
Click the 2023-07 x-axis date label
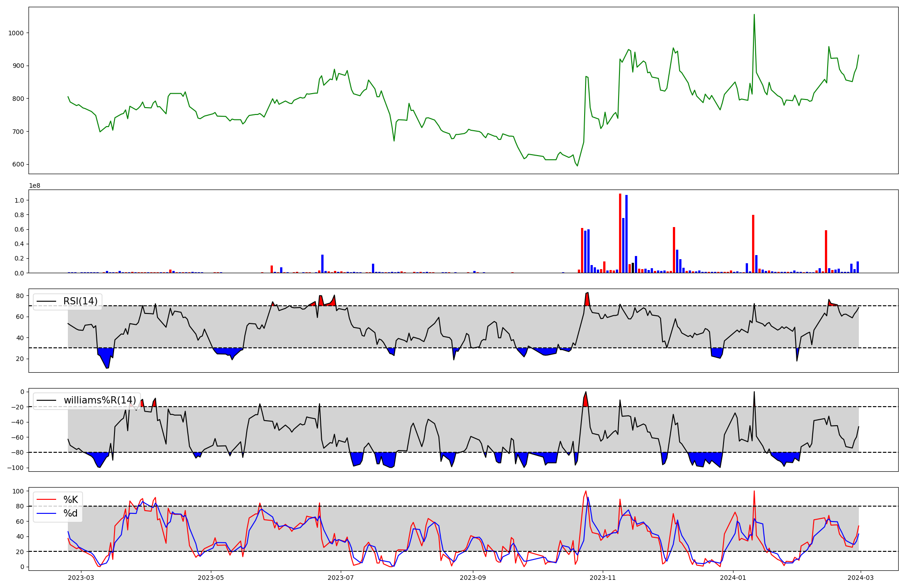[x=340, y=578]
